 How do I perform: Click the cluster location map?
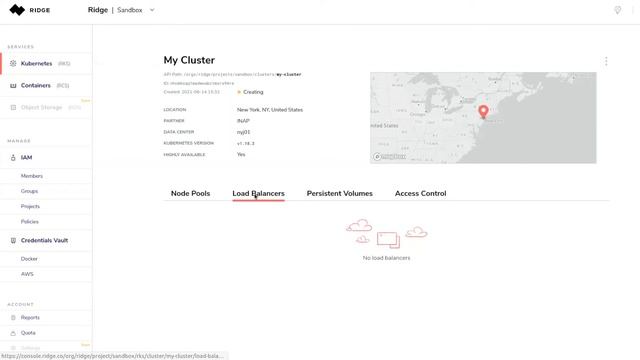pyautogui.click(x=483, y=118)
